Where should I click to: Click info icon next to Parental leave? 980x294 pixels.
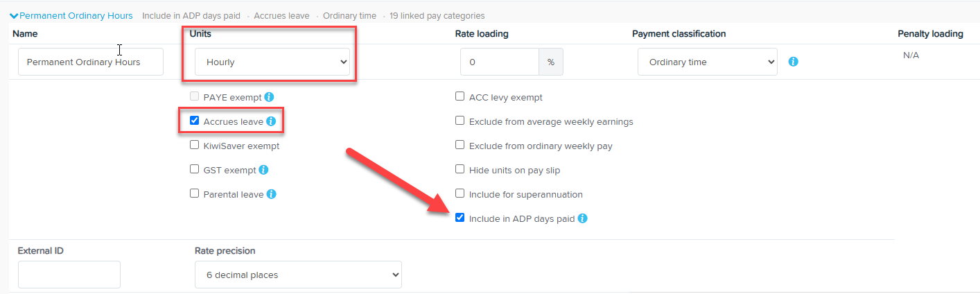[271, 194]
